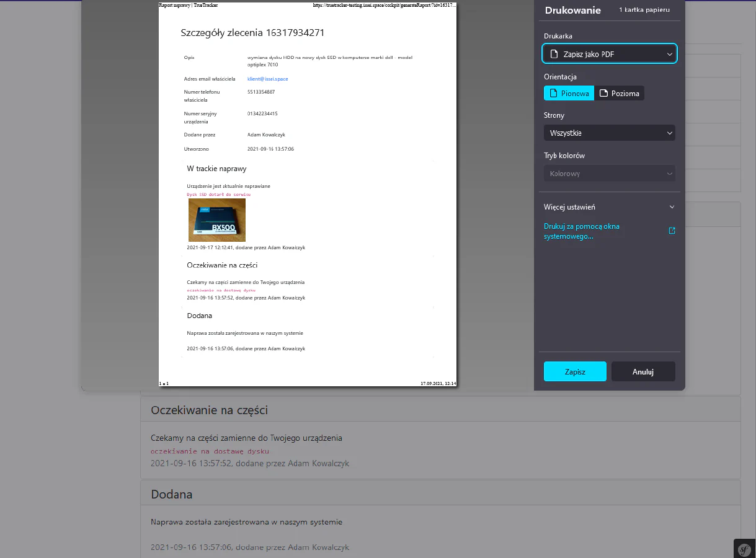Screen dimensions: 756x558
Task: Open the Tryb kolorów dropdown
Action: point(609,173)
